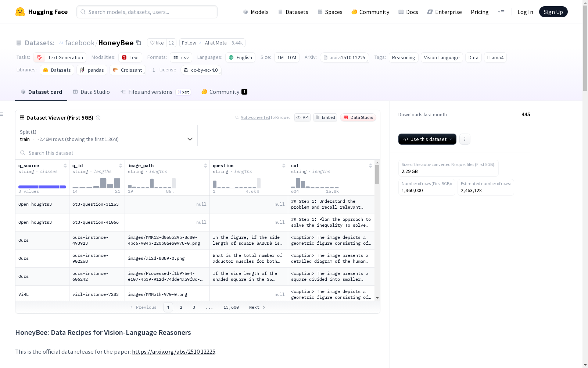Open the Community tab

(224, 92)
